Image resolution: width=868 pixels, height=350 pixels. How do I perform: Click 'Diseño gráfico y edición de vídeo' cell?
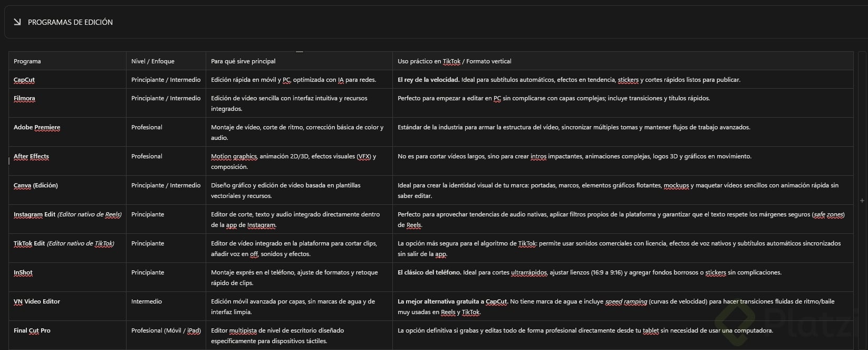click(x=299, y=190)
